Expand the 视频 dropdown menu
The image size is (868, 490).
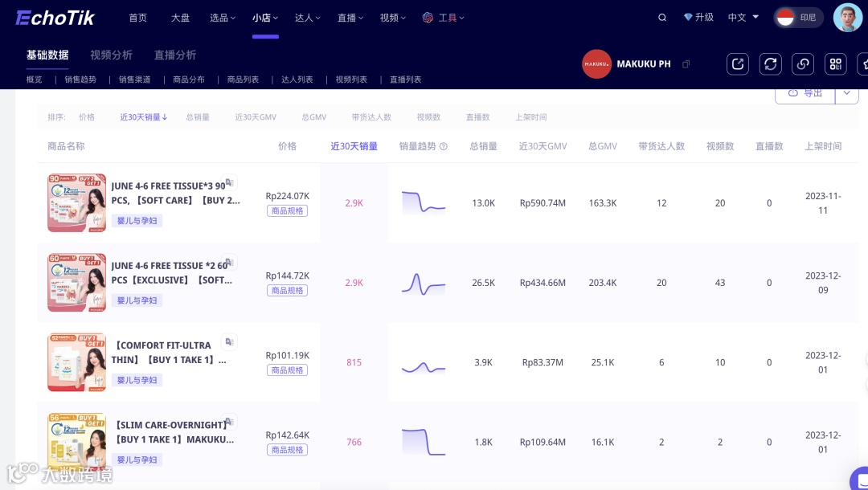pyautogui.click(x=393, y=18)
